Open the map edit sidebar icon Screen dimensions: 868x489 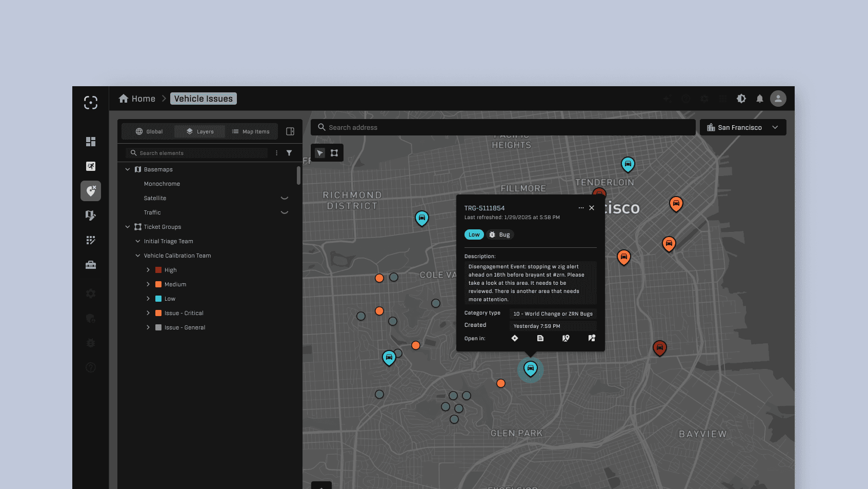coord(91,216)
